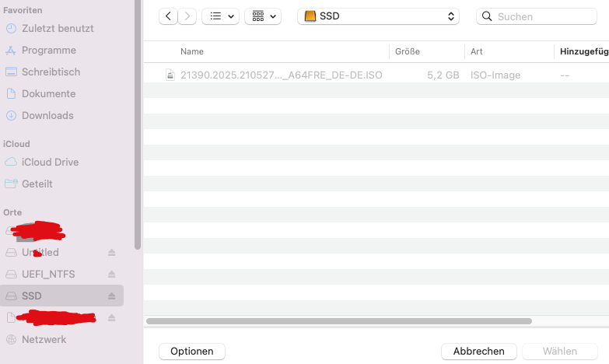Open the grouping options dropdown
The width and height of the screenshot is (609, 364).
[x=263, y=16]
